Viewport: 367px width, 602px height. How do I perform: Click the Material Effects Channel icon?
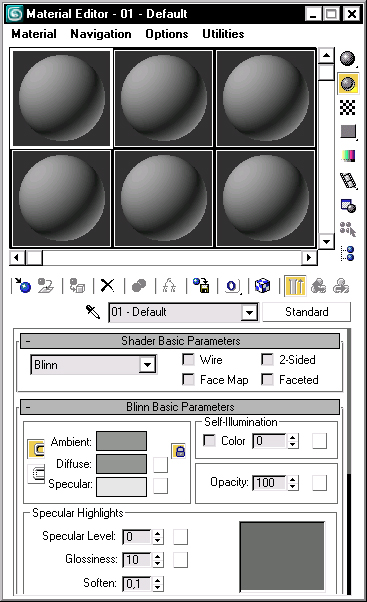click(x=232, y=286)
